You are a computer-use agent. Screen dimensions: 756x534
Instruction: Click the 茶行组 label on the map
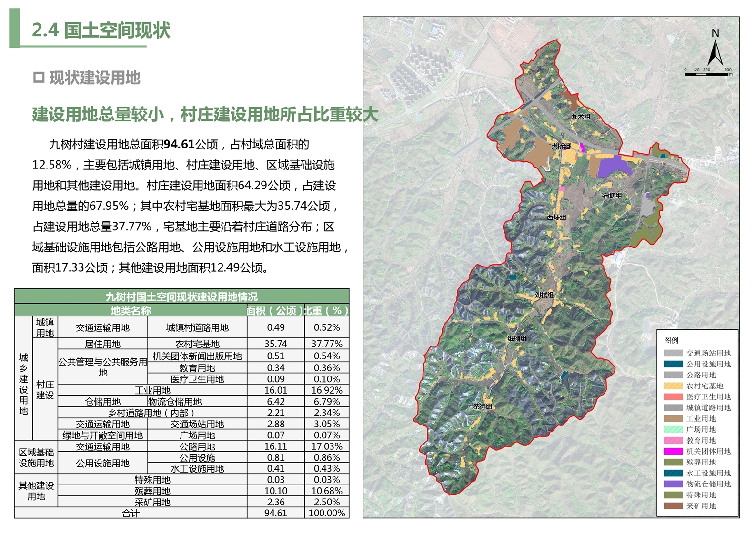tap(483, 406)
